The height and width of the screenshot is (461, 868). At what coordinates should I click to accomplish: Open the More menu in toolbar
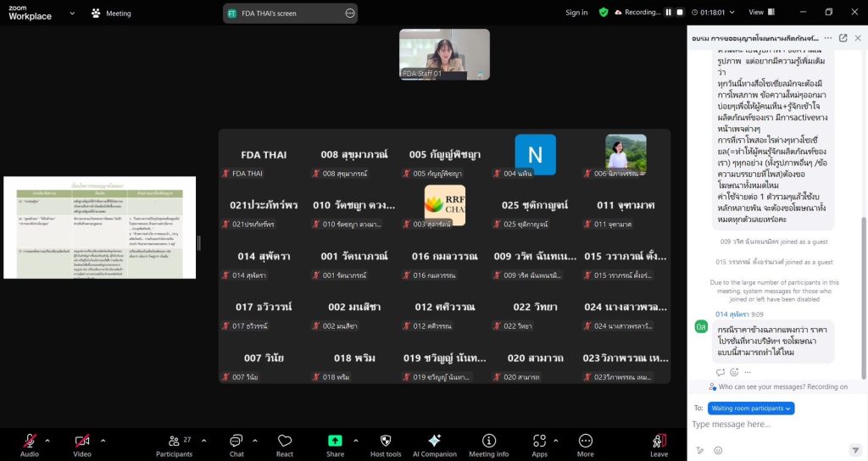585,442
